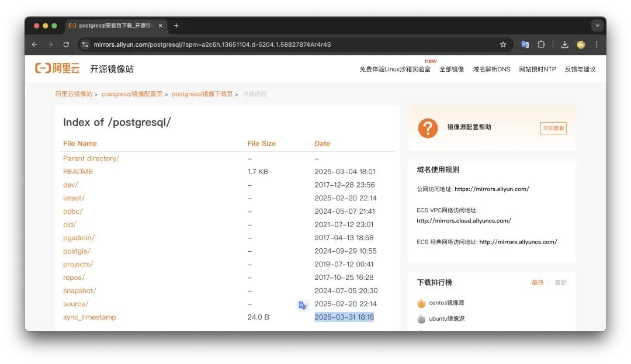Image resolution: width=631 pixels, height=364 pixels.
Task: Click the http://mirrors.cloud.aliyuncs.com/ address
Action: pyautogui.click(x=463, y=221)
